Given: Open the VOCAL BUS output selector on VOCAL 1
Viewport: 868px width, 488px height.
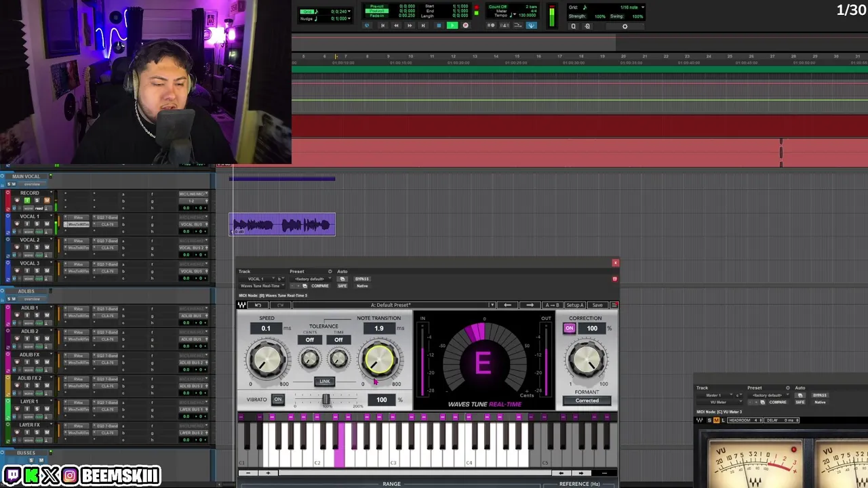Looking at the screenshot, I should [x=193, y=224].
